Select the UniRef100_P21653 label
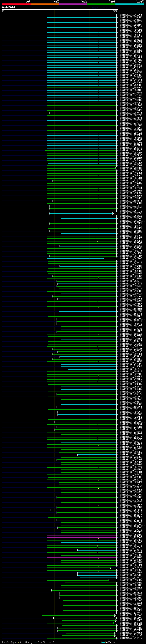146x644 pixels. tap(131, 344)
